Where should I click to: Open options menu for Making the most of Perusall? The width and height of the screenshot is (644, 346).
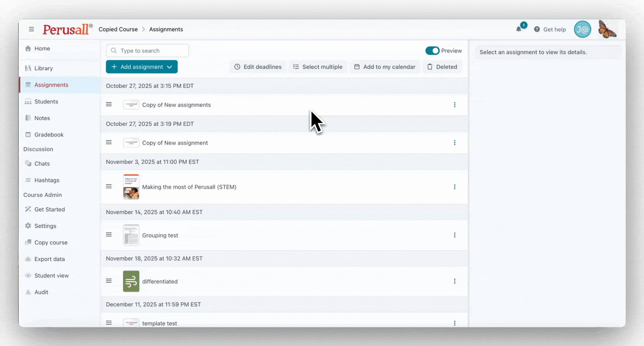click(455, 187)
